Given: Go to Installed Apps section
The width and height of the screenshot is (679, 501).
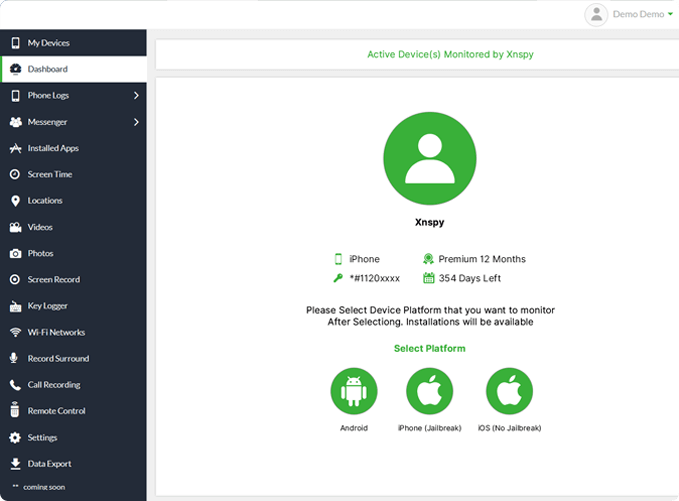Looking at the screenshot, I should point(53,148).
